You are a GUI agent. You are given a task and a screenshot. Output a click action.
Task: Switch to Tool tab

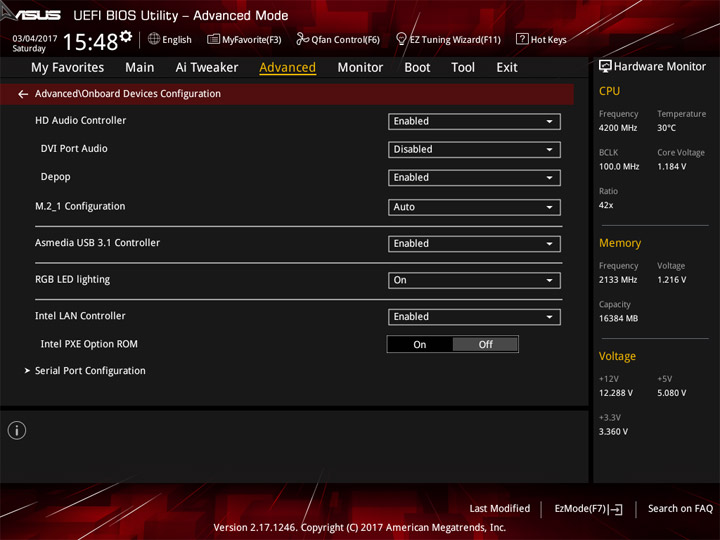click(463, 68)
